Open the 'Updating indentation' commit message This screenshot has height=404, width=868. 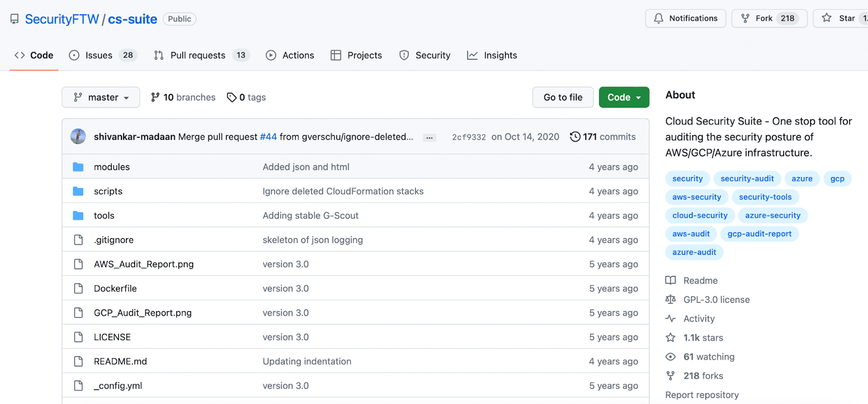coord(307,361)
